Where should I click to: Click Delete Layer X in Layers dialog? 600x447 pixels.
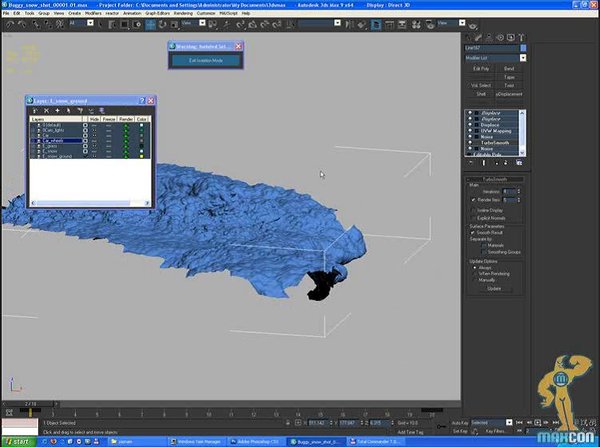46,111
